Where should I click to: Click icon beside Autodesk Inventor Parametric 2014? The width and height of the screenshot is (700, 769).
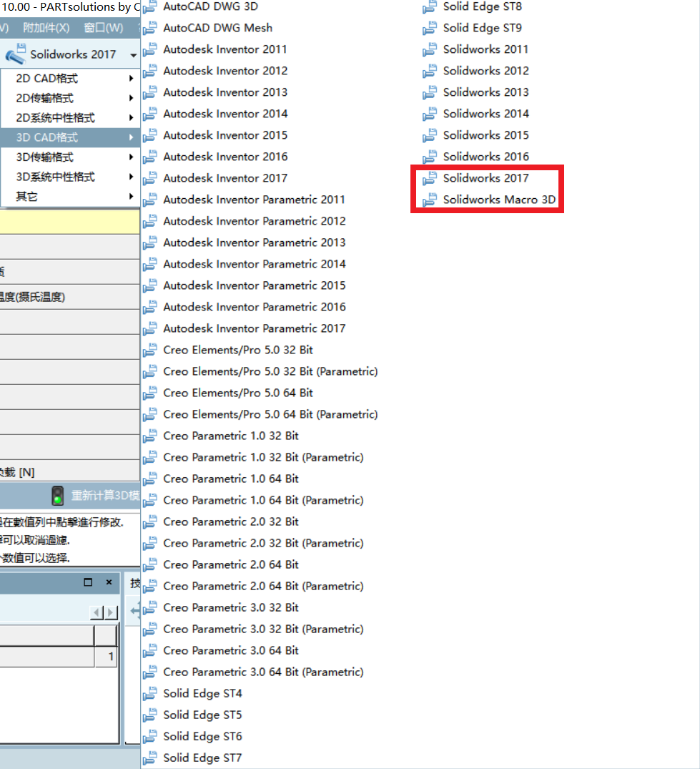point(150,265)
